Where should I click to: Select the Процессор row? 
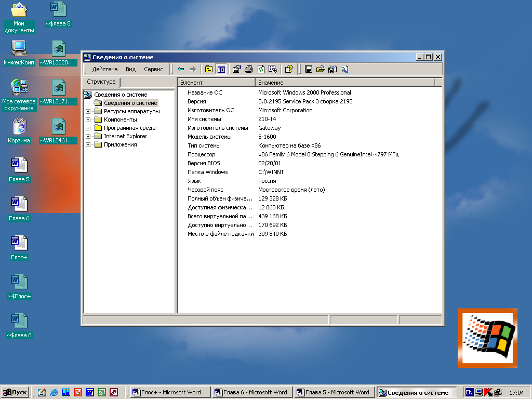[310, 154]
